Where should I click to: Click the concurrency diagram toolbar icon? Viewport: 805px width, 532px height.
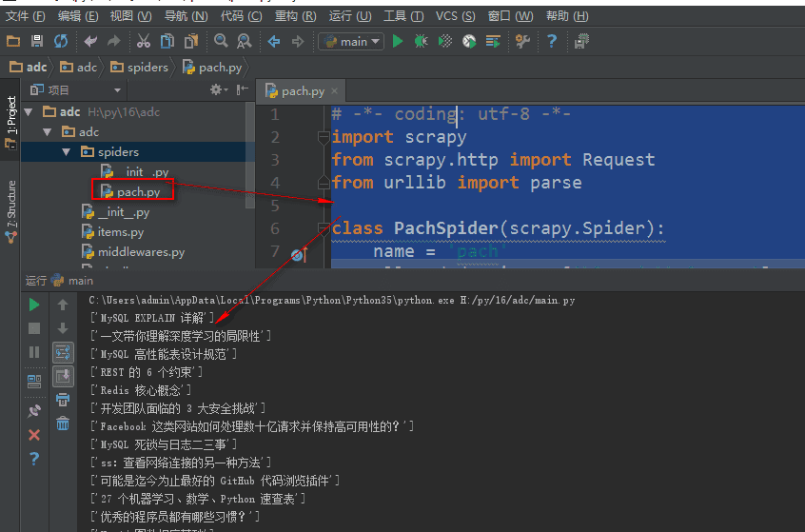(x=493, y=41)
